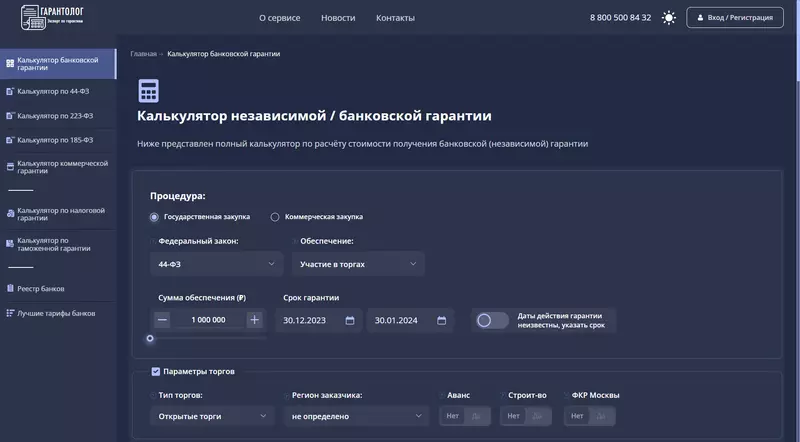Click the сумма обеспечения slider track
800x442 pixels.
(x=208, y=338)
